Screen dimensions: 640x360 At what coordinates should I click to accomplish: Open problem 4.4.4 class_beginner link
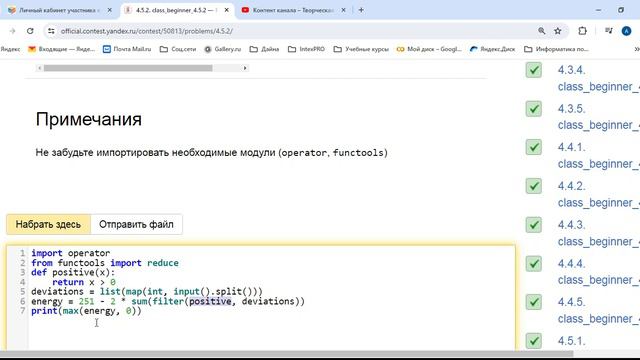[x=598, y=272]
